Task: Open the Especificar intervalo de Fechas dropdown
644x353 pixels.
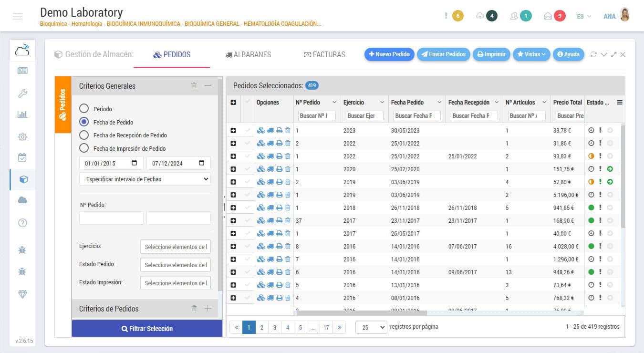Action: (145, 179)
